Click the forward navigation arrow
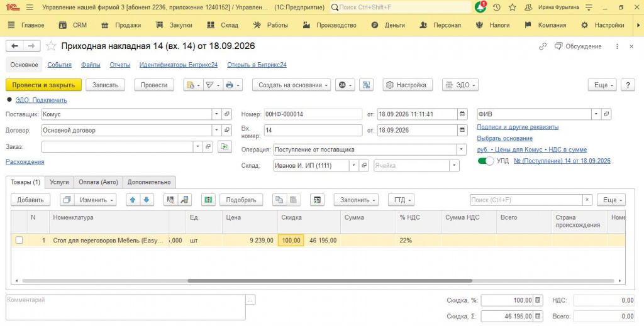This screenshot has width=644, height=326. [x=31, y=46]
